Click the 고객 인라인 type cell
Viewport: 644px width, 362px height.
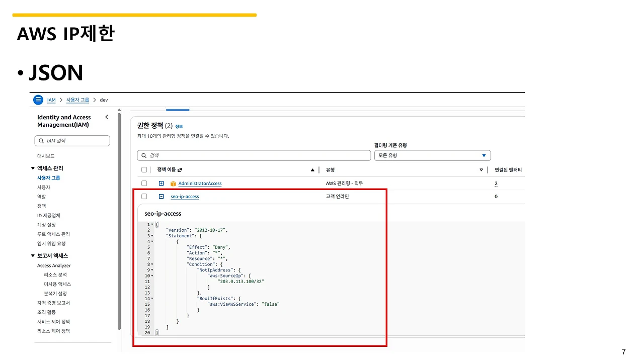[x=337, y=197]
